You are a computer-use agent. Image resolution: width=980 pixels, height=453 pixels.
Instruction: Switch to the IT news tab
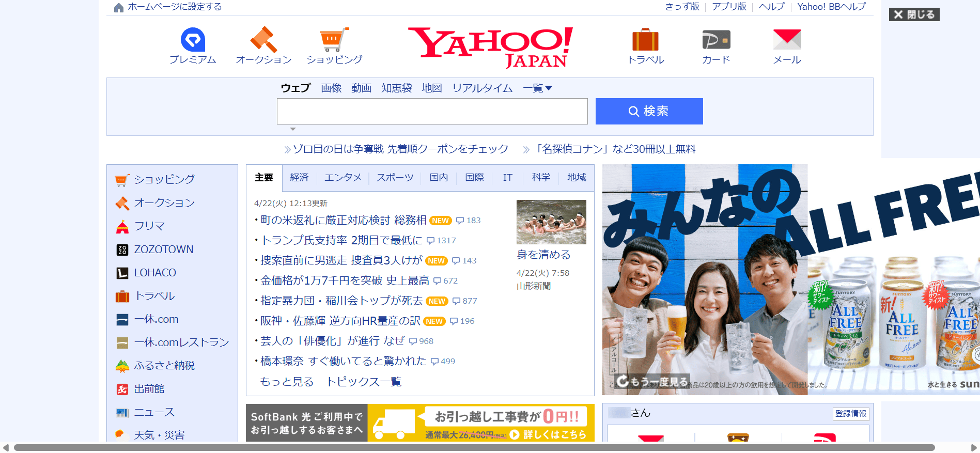pyautogui.click(x=508, y=178)
